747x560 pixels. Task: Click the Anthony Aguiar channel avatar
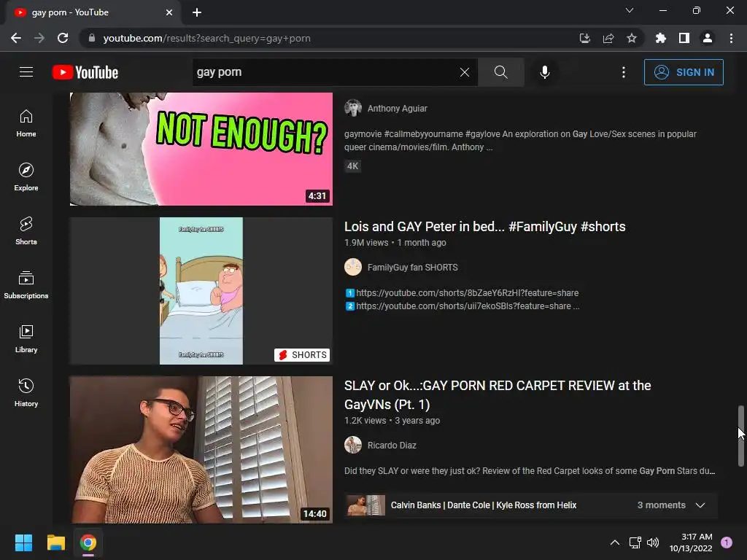pyautogui.click(x=353, y=108)
